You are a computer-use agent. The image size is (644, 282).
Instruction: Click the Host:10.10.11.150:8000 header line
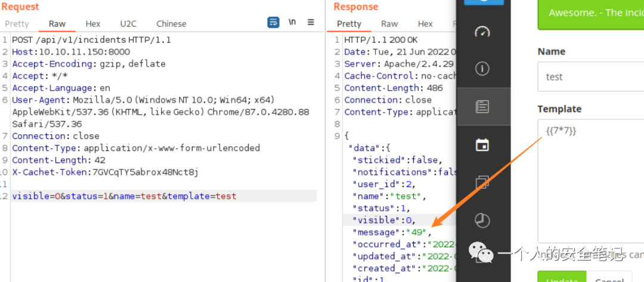tap(71, 52)
